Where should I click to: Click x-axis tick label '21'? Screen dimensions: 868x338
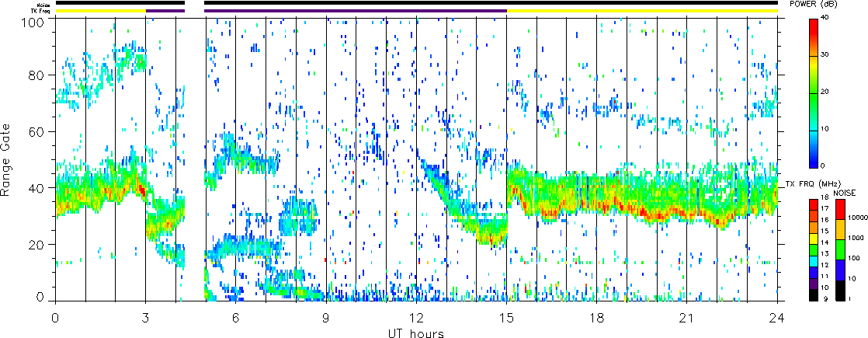(686, 316)
